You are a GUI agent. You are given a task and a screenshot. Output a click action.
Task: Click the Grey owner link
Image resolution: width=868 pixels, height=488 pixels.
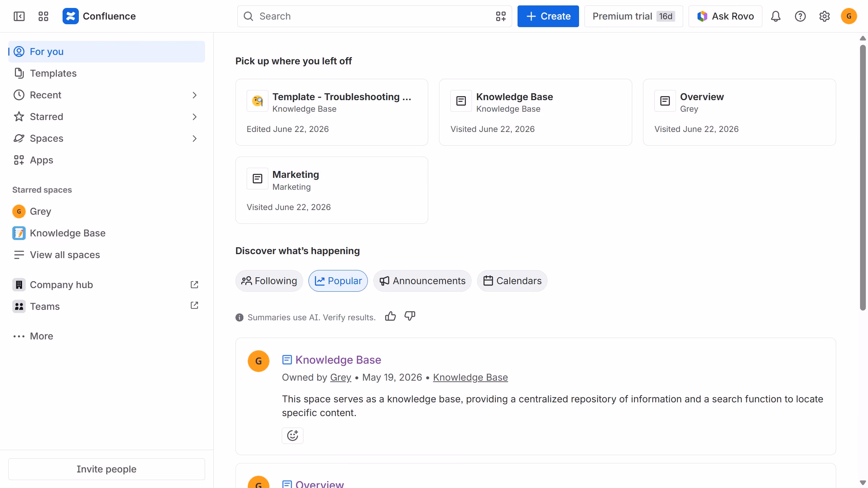coord(341,377)
